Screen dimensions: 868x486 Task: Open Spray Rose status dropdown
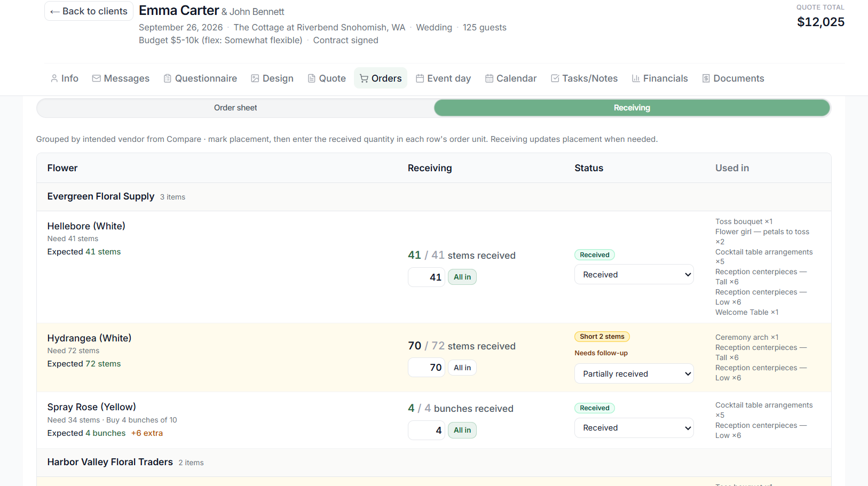(x=634, y=428)
